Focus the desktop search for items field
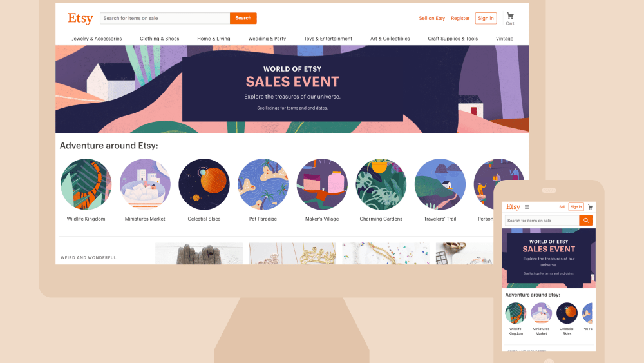The height and width of the screenshot is (363, 644). 165,18
